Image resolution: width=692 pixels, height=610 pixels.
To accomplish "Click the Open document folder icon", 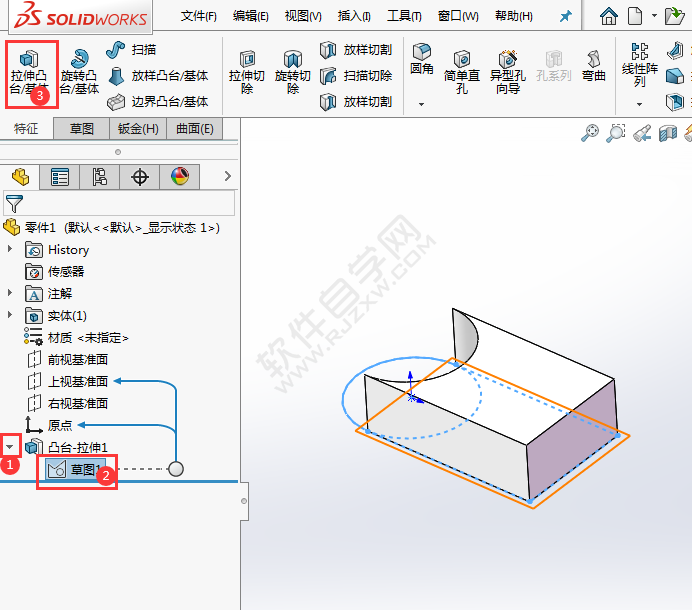I will click(x=674, y=16).
